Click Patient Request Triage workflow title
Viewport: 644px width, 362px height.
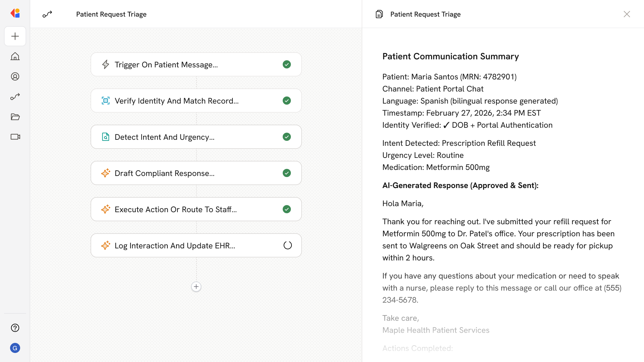pyautogui.click(x=111, y=14)
